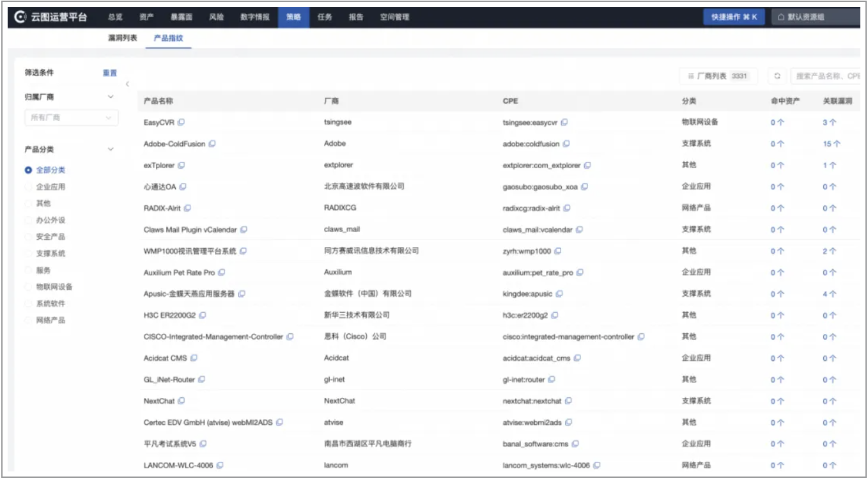This screenshot has width=868, height=481.
Task: Copy the cisco:integrated-management-controller CPE
Action: pos(641,336)
